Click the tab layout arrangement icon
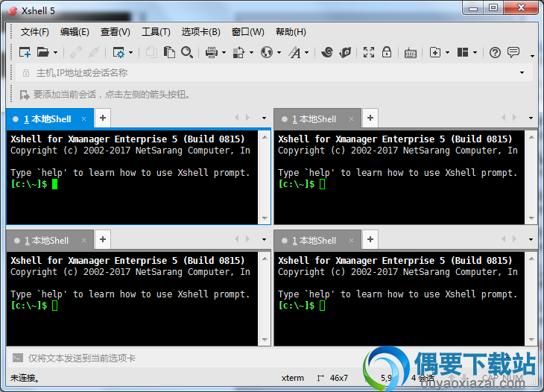 coord(463,52)
